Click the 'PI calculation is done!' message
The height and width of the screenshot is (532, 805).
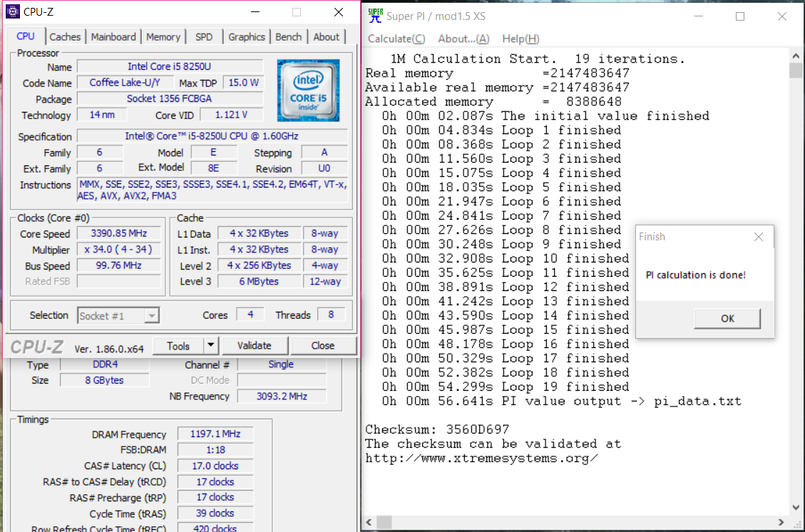(696, 275)
